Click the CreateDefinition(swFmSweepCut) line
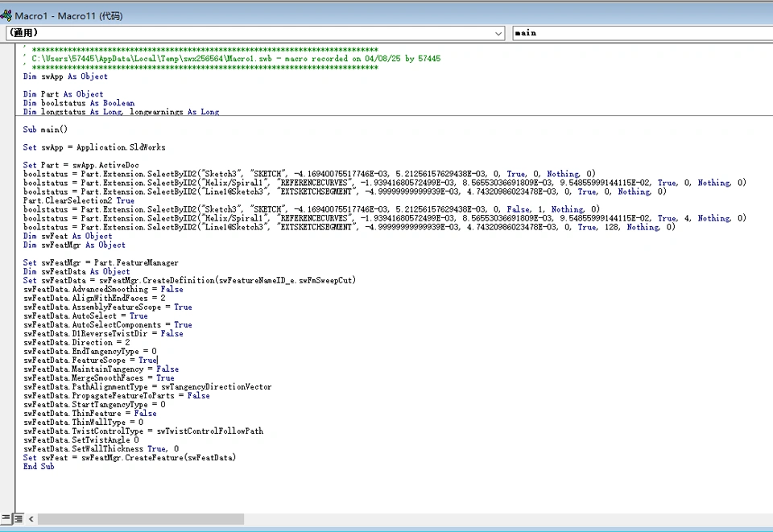This screenshot has width=773, height=532. [189, 280]
